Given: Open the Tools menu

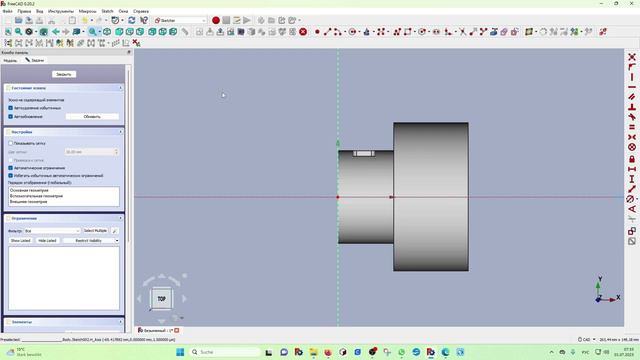Looking at the screenshot, I should (x=61, y=11).
